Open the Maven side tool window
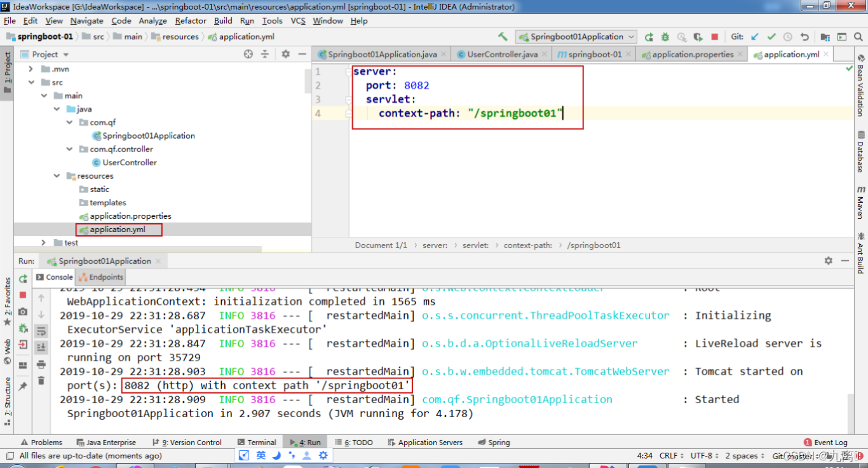Screen dimensions: 868x468 tap(860, 203)
